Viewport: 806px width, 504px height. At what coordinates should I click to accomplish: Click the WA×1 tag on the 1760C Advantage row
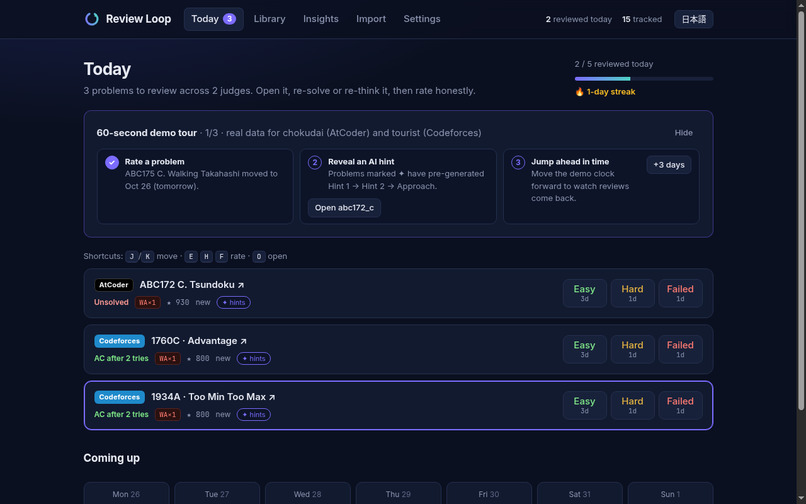tap(168, 358)
